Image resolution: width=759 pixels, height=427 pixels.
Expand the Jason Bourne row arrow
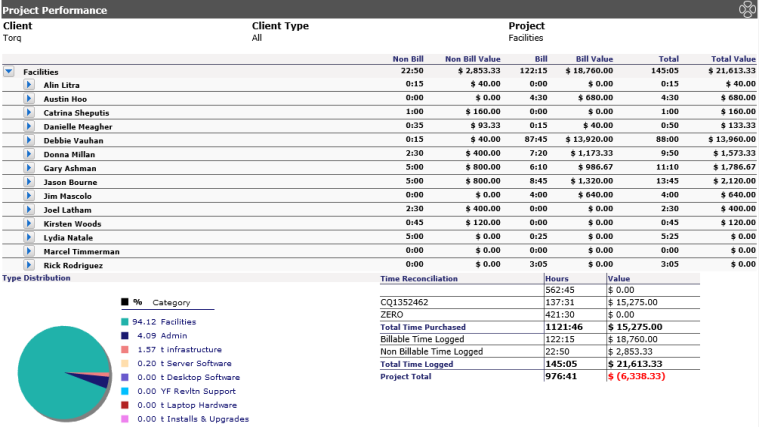[x=29, y=182]
